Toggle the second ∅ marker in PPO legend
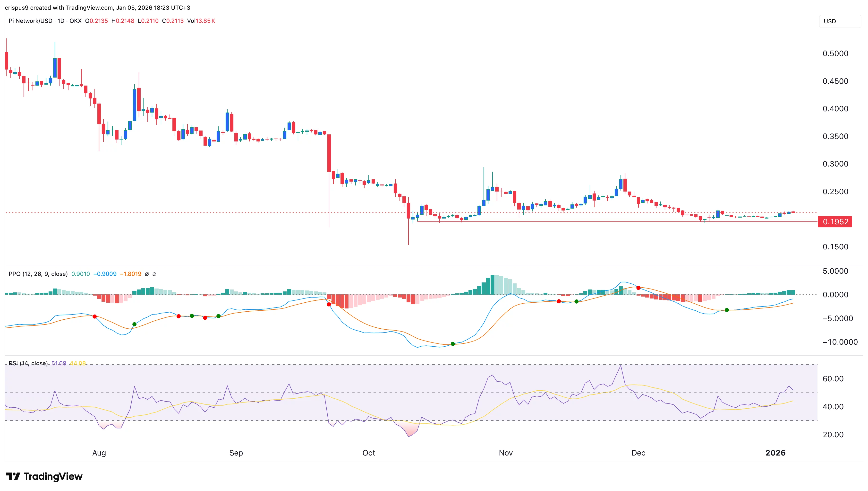This screenshot has width=868, height=491. tap(155, 274)
